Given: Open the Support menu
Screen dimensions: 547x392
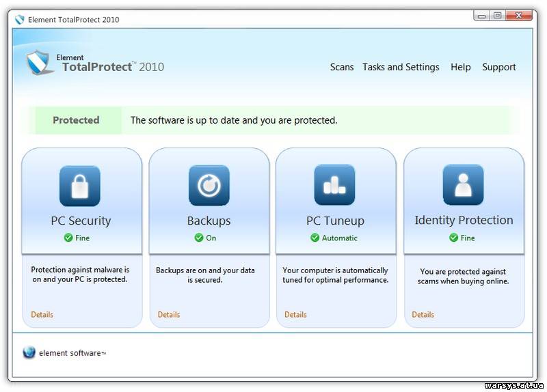Looking at the screenshot, I should (499, 67).
